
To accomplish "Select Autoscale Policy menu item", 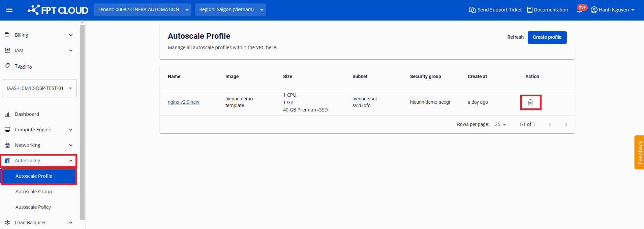I will point(33,207).
